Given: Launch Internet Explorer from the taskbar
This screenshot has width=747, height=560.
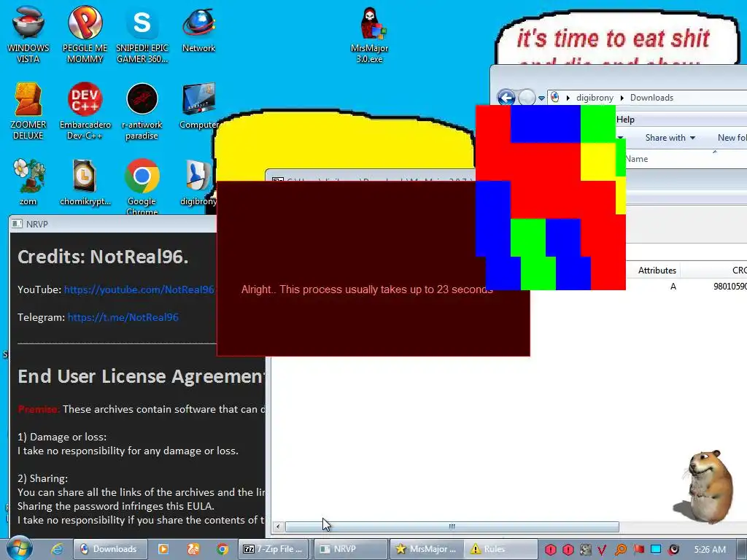Looking at the screenshot, I should (x=57, y=549).
